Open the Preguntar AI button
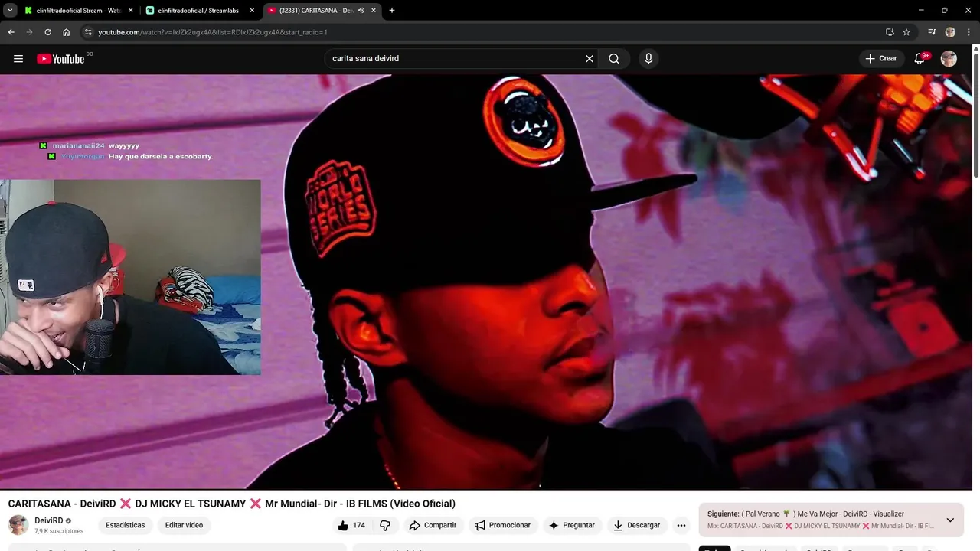Image resolution: width=980 pixels, height=551 pixels. click(x=571, y=525)
